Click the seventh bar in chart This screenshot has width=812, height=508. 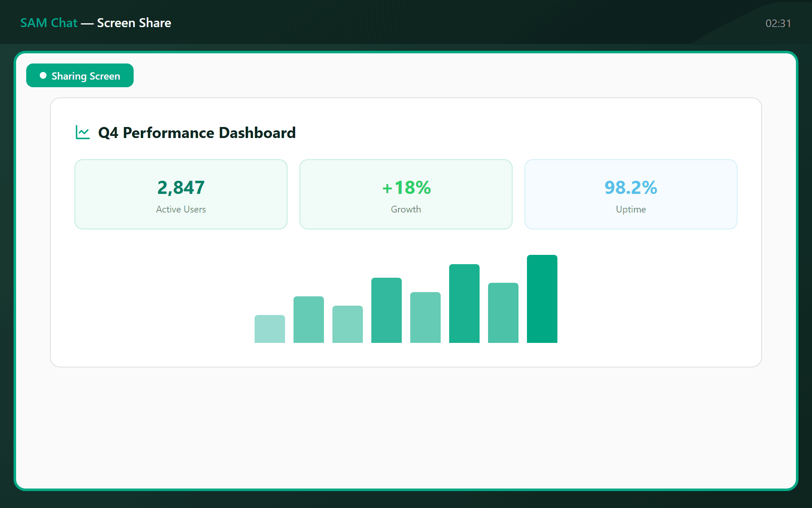coord(503,313)
